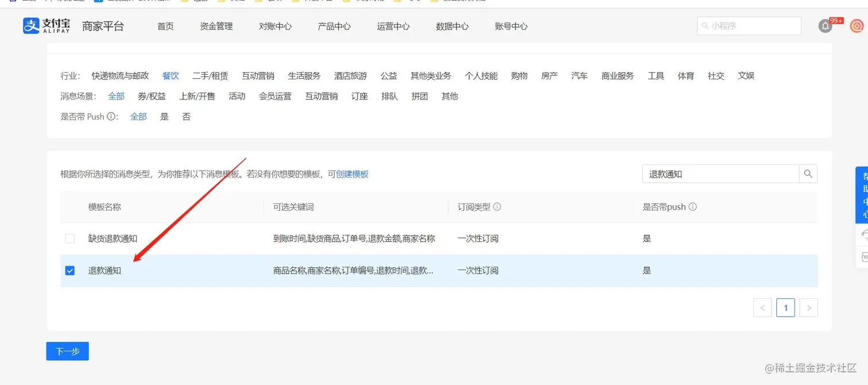
Task: Go to next page arrow
Action: point(809,307)
